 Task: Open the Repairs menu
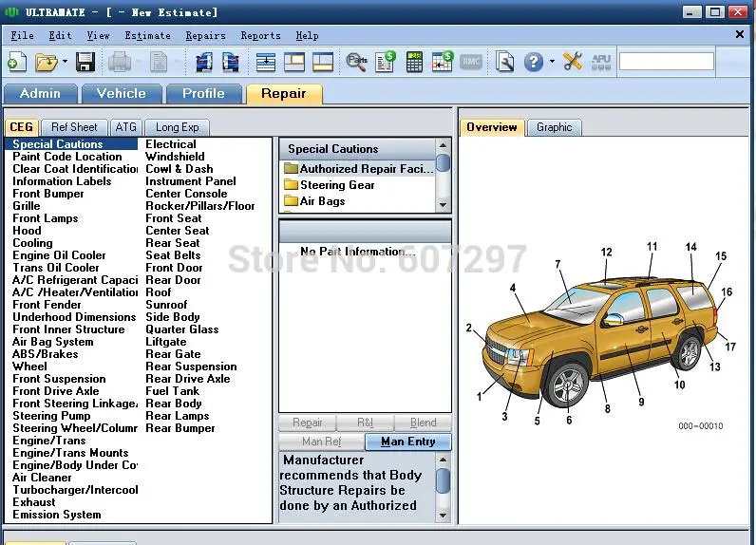[x=205, y=36]
